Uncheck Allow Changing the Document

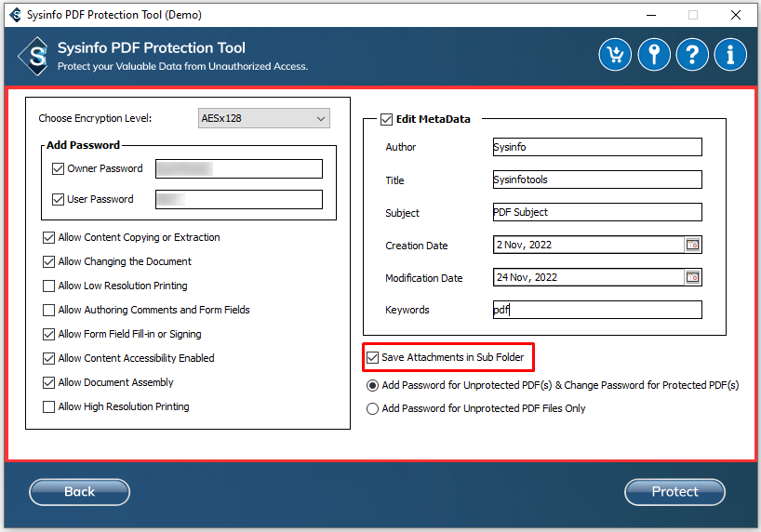pyautogui.click(x=48, y=261)
